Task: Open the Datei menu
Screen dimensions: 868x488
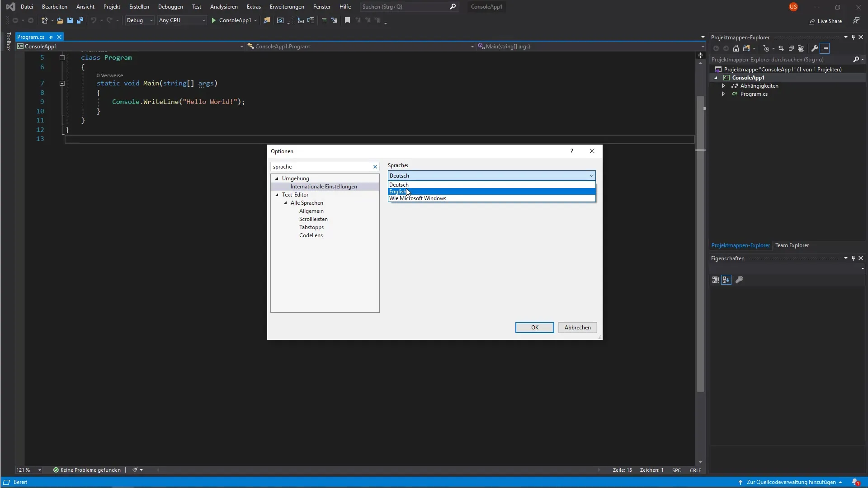Action: (x=27, y=7)
